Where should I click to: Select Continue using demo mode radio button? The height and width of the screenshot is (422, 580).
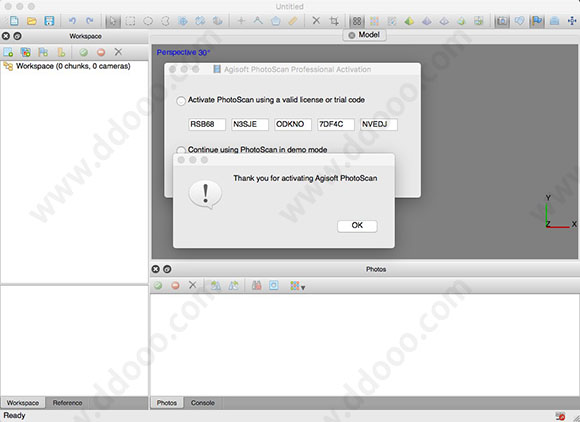tap(181, 150)
